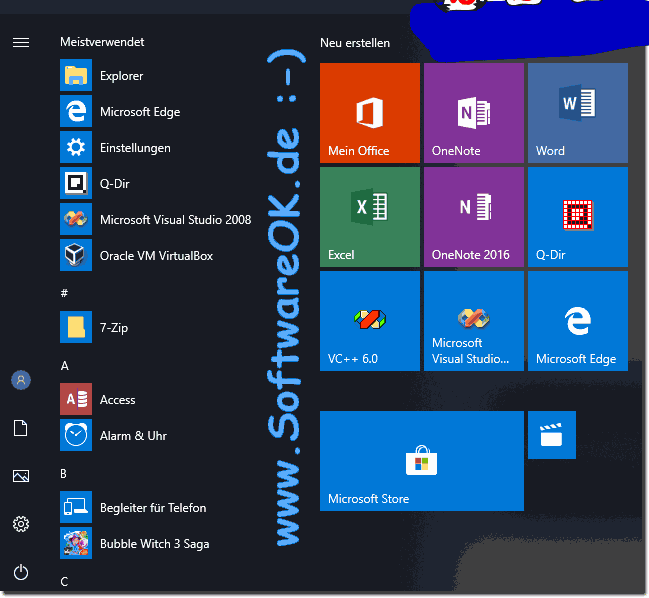Open the Explorer folder icon in the list
The width and height of the screenshot is (649, 598).
pos(76,75)
